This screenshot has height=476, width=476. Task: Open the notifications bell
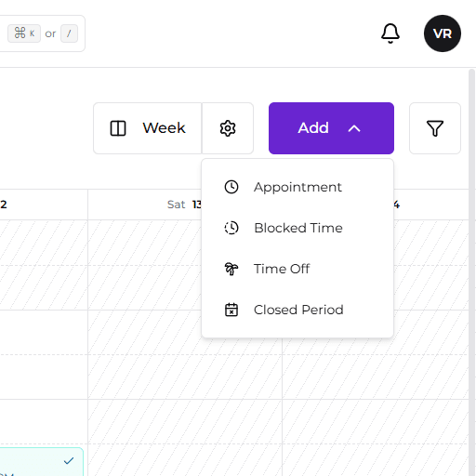point(390,33)
